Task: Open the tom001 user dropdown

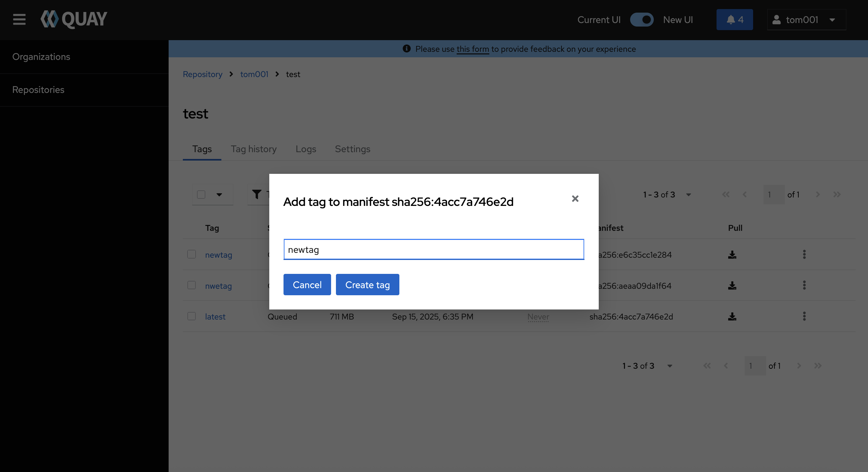Action: (806, 19)
